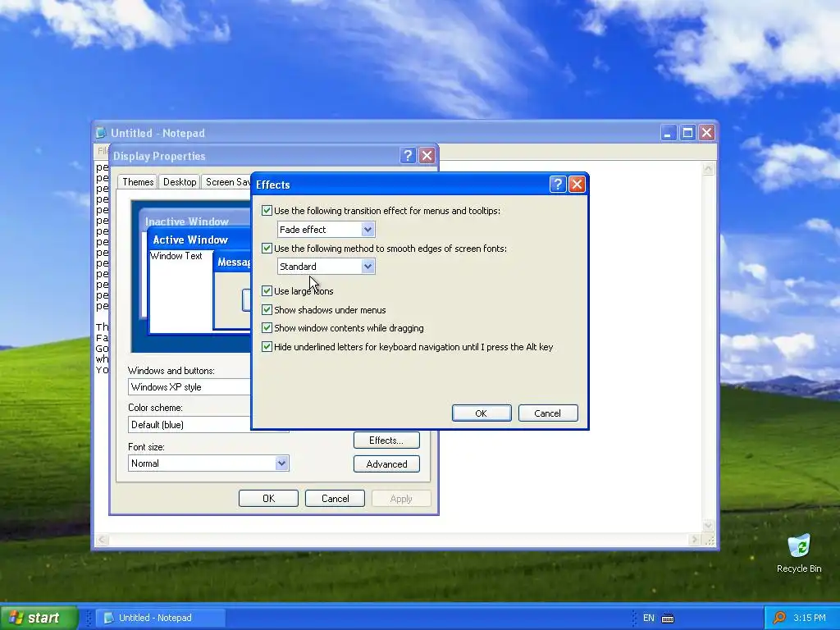Click the Window Text preview area
Screen dimensions: 840x630
176,256
